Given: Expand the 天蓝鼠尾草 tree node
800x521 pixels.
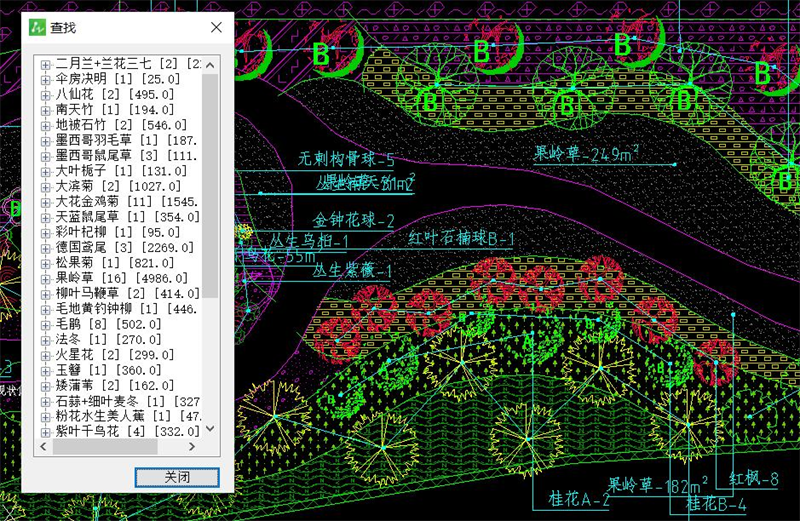Looking at the screenshot, I should point(46,218).
